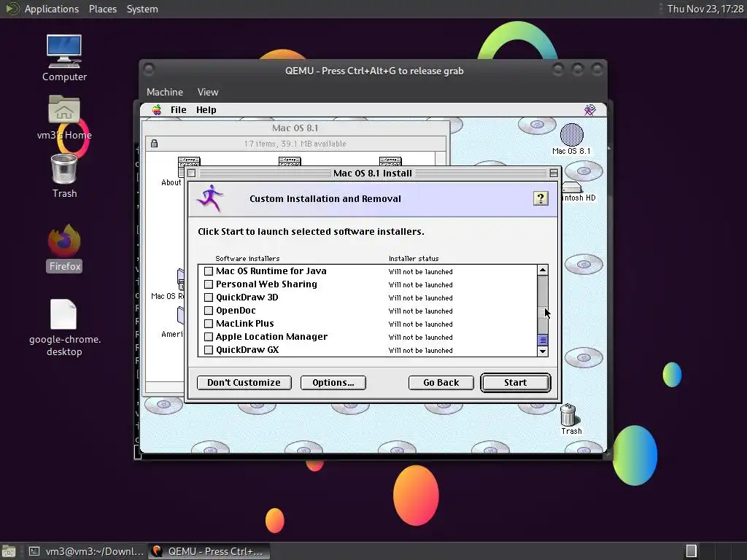Click scroll down arrow of installer list

pyautogui.click(x=543, y=351)
